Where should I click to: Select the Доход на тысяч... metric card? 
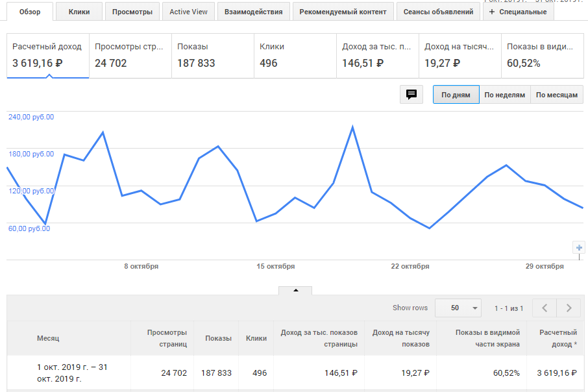tap(460, 56)
